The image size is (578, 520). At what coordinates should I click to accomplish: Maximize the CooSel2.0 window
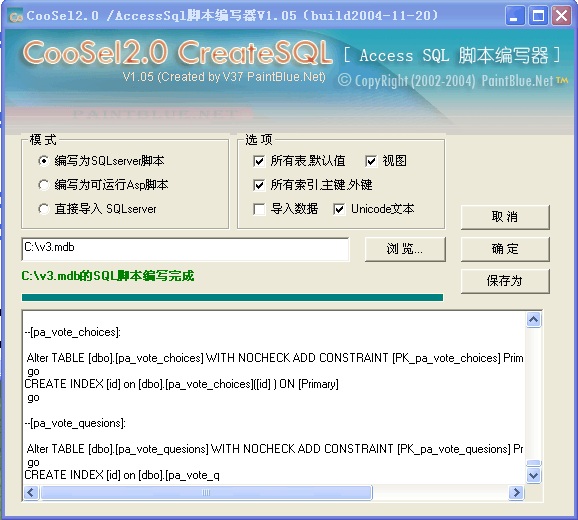(538, 16)
